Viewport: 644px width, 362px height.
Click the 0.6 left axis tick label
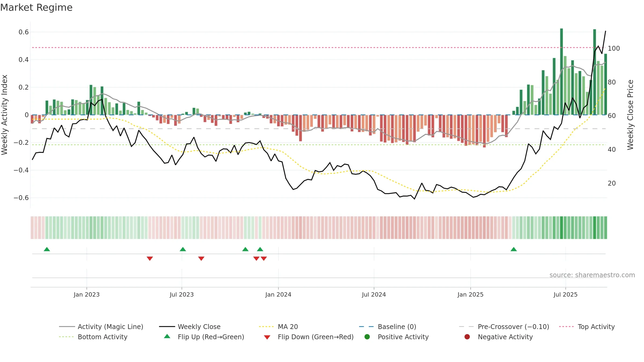(x=24, y=32)
